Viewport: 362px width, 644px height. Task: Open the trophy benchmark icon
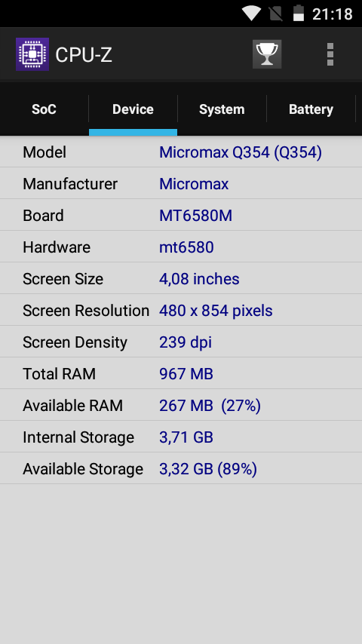coord(267,54)
